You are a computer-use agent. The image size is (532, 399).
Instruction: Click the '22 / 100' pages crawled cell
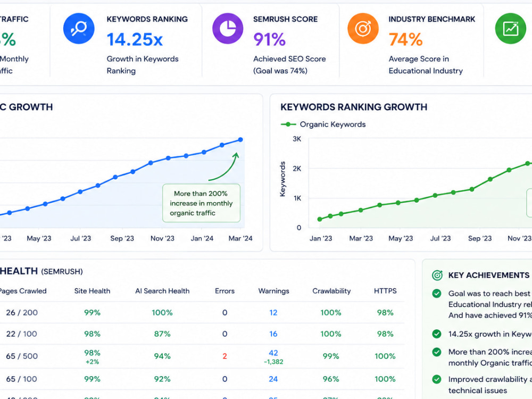(21, 334)
